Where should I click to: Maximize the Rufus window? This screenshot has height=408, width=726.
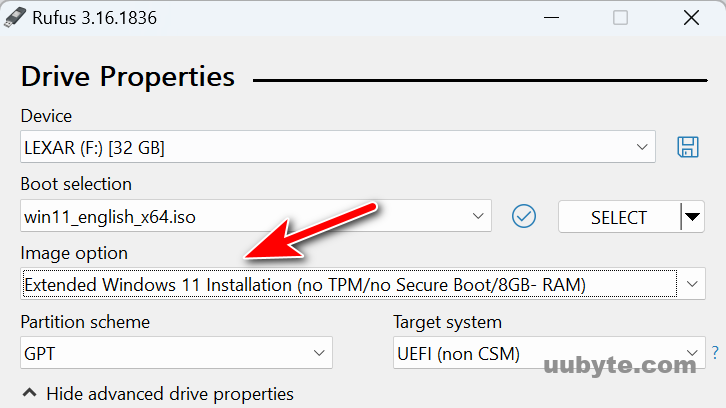tap(620, 18)
